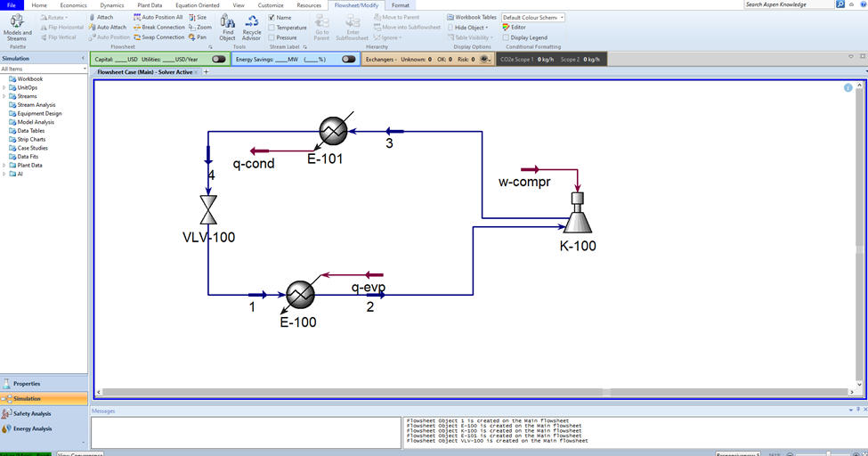Click the Attach tool icon
This screenshot has width=868, height=456.
tap(92, 17)
